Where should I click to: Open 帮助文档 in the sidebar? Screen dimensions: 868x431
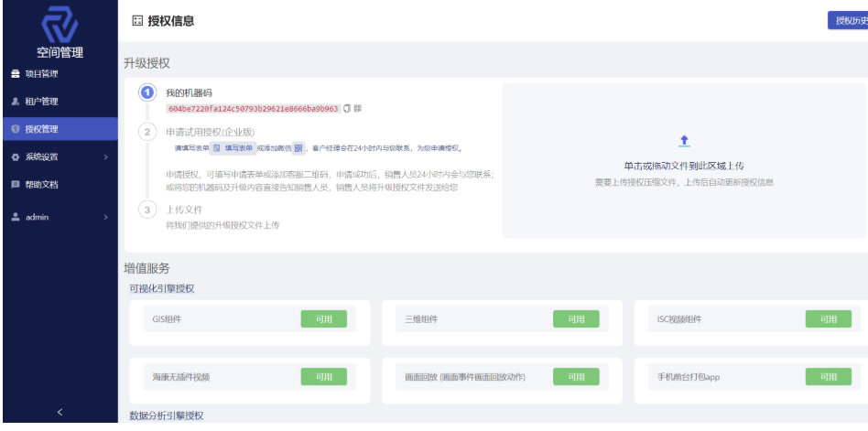[x=40, y=184]
